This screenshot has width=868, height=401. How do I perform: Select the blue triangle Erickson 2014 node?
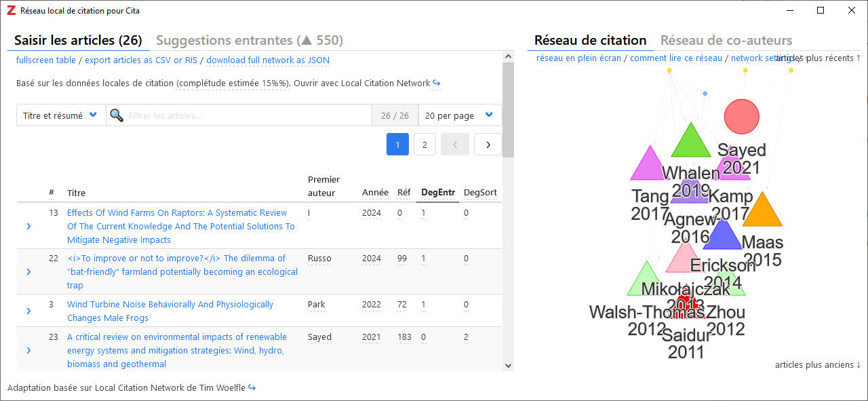click(723, 237)
